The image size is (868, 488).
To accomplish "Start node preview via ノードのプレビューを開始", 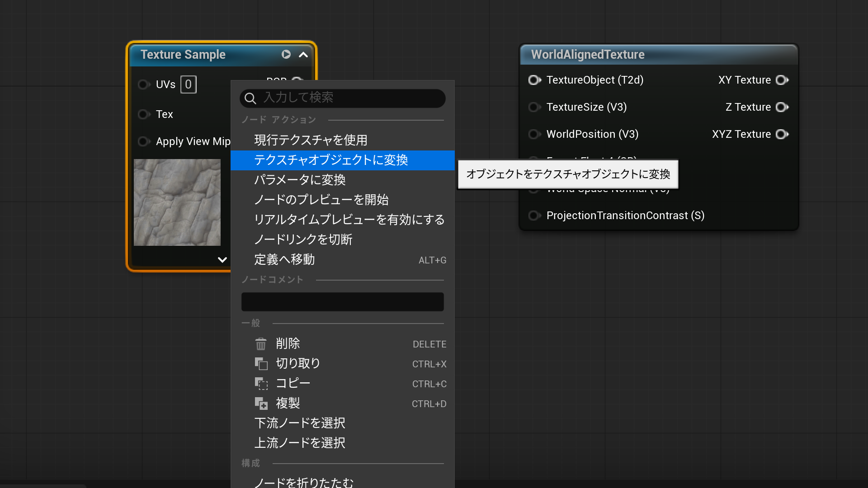I will 321,199.
